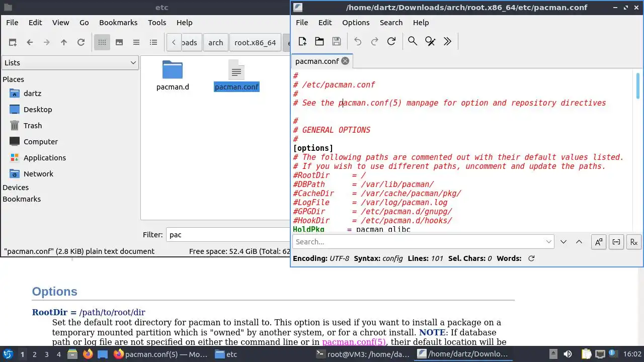Open the editor's File menu
Viewport: 644px width, 362px height.
302,23
